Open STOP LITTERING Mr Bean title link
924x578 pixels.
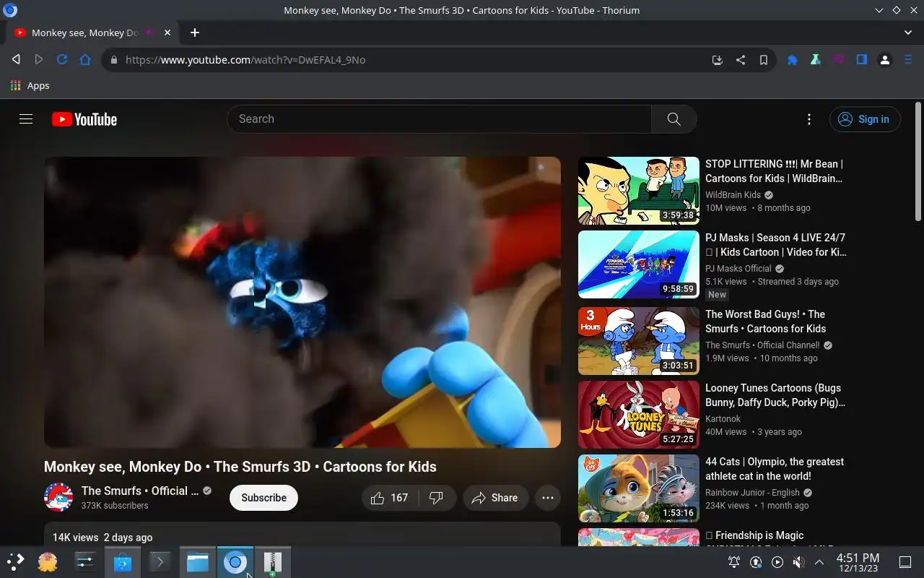point(774,171)
